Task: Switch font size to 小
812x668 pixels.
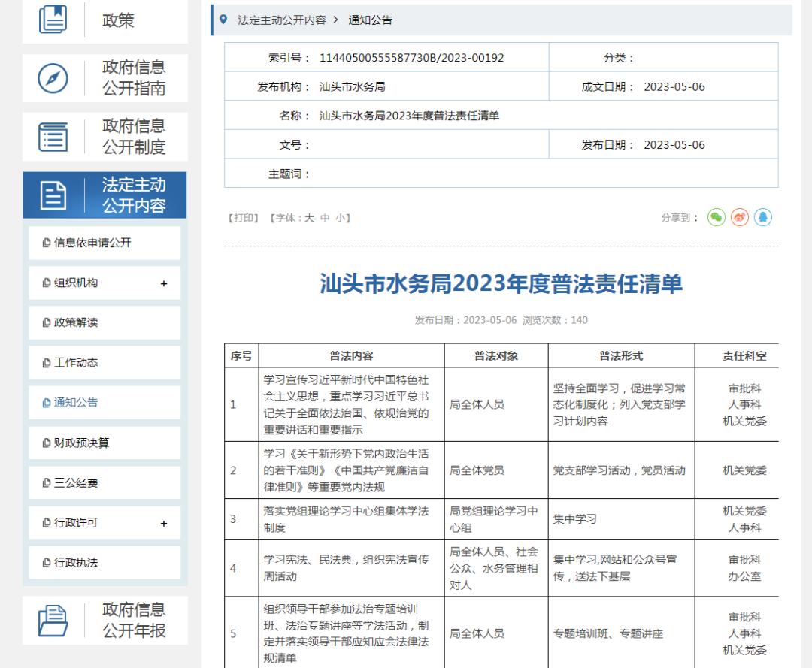Action: [339, 217]
